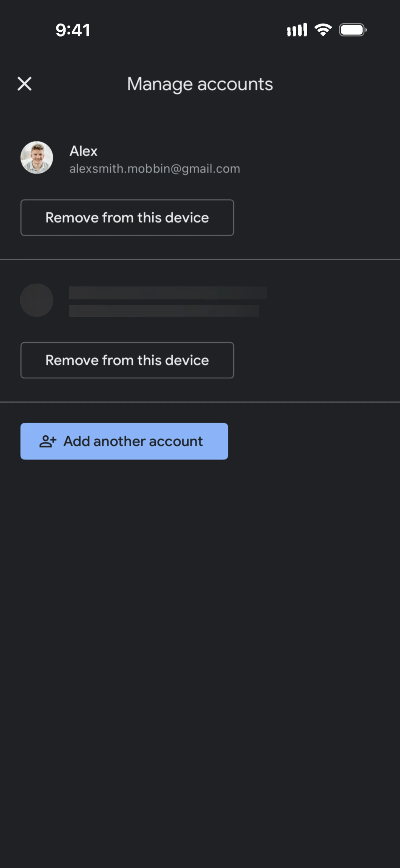Click the divider above Add another account
Viewport: 400px width, 868px height.
click(x=200, y=402)
